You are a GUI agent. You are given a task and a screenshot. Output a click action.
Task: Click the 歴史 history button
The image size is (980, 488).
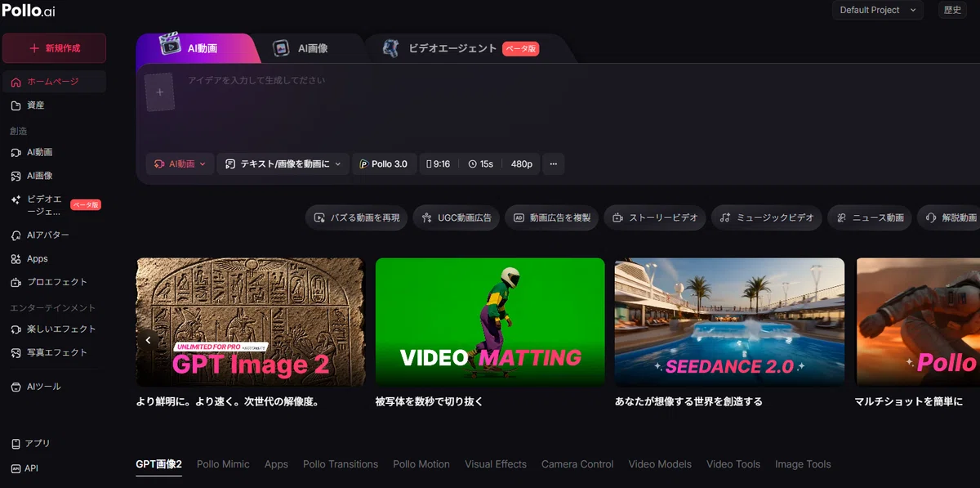tap(952, 10)
